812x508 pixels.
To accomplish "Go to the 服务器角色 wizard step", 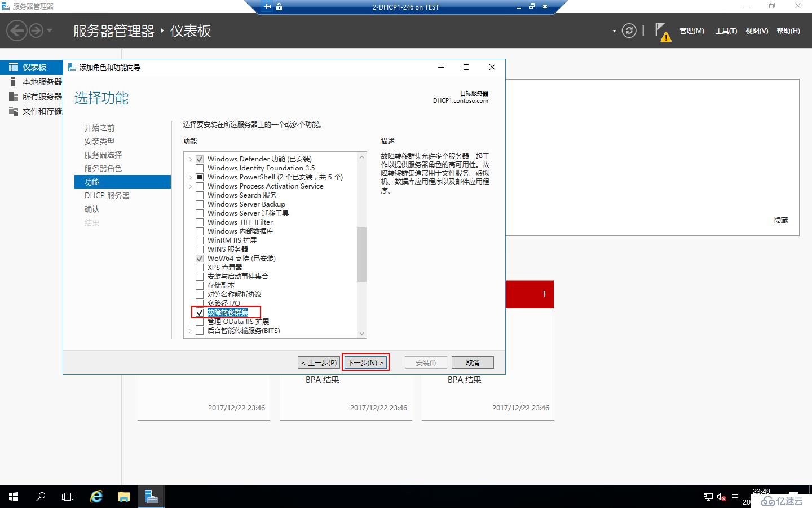I will tap(103, 169).
